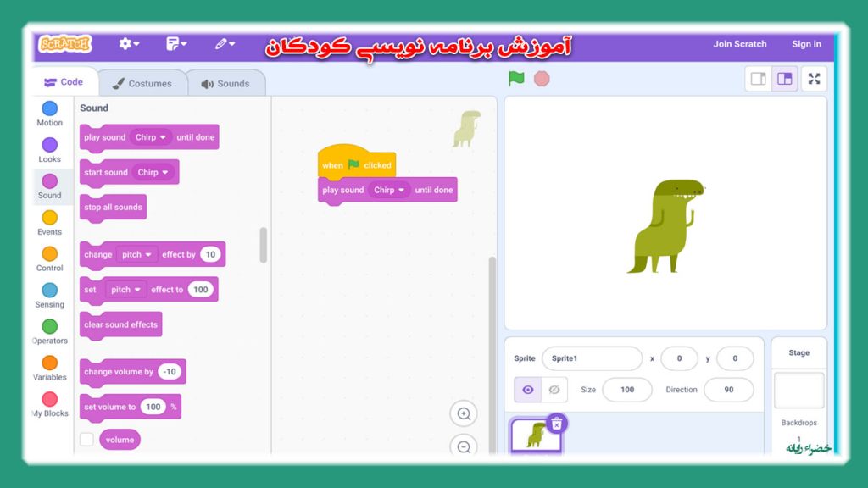Viewport: 868px width, 488px height.
Task: Select the Motion block category
Action: click(50, 114)
